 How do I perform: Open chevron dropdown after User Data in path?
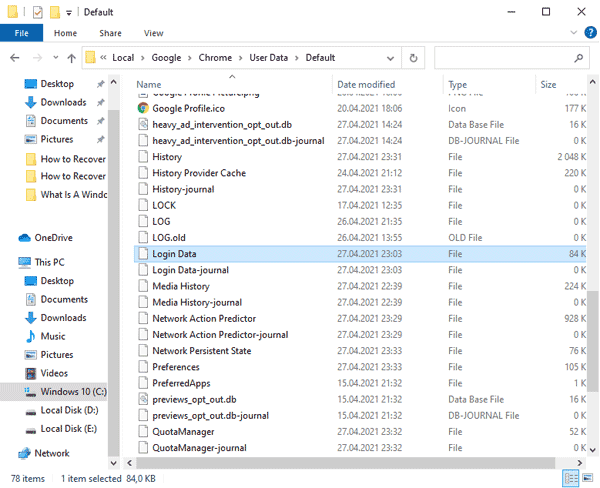pos(297,58)
